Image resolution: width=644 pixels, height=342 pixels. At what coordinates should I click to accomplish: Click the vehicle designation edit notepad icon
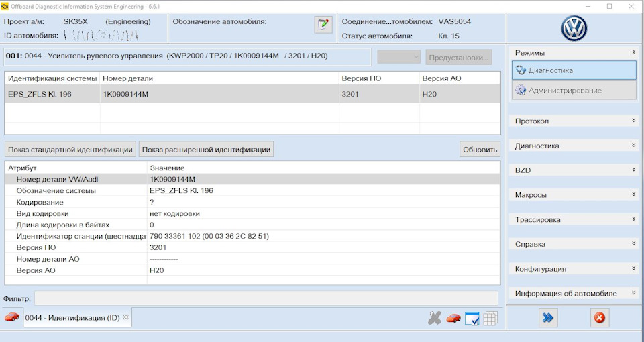323,25
